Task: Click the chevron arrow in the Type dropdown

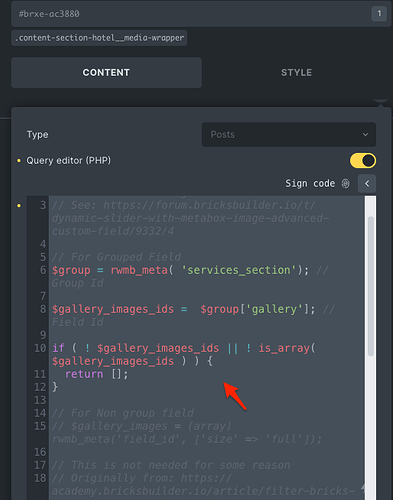Action: click(x=365, y=135)
